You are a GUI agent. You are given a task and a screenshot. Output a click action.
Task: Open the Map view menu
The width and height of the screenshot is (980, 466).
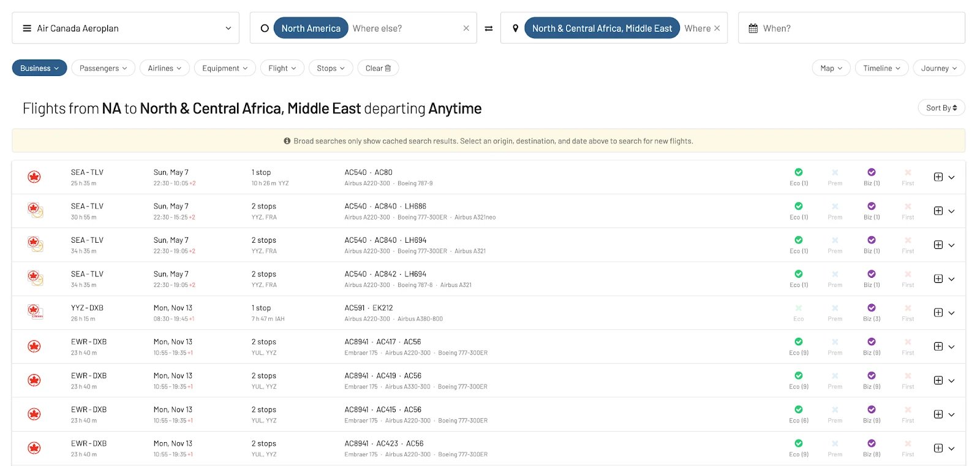pos(831,68)
